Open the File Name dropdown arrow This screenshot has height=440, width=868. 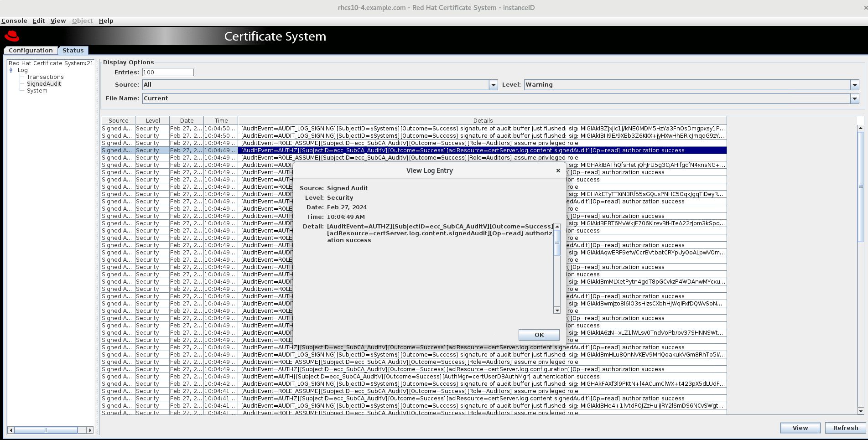pos(855,98)
